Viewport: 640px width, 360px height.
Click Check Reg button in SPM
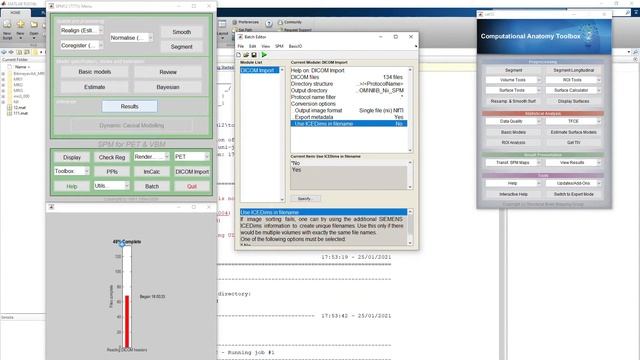(x=112, y=157)
